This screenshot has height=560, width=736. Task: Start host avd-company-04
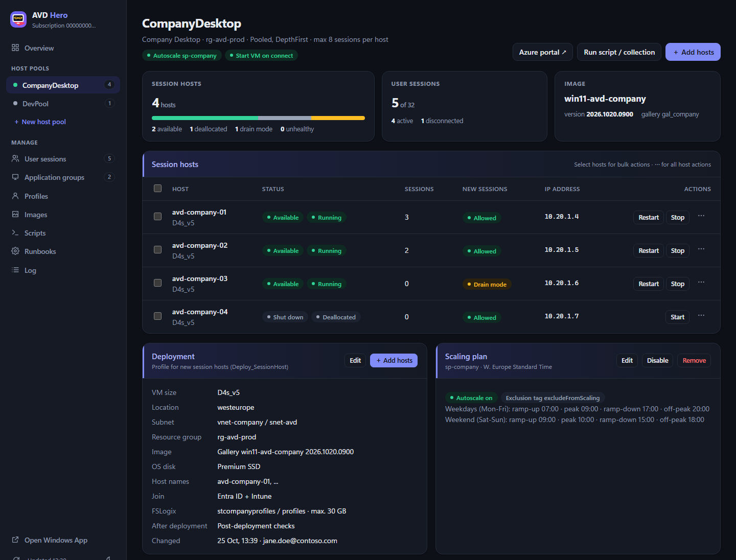tap(678, 317)
